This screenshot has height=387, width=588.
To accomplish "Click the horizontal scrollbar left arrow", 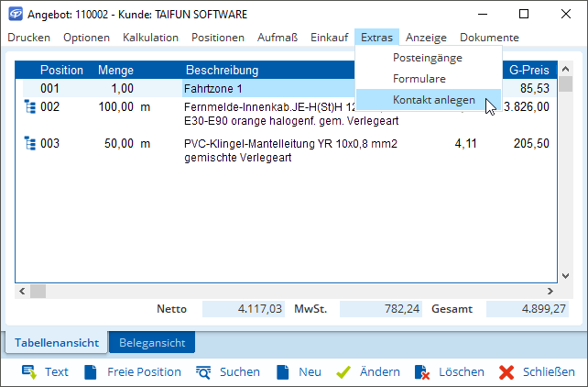I will tap(22, 291).
